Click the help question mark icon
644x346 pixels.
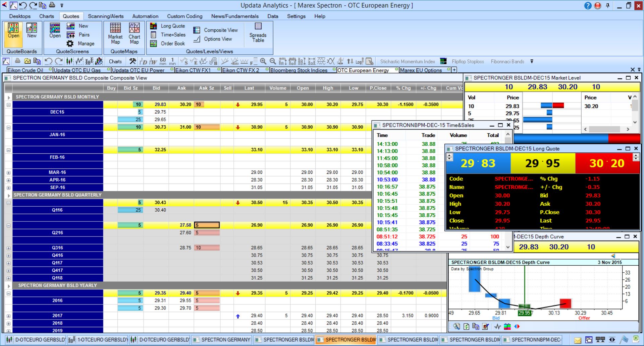click(588, 6)
